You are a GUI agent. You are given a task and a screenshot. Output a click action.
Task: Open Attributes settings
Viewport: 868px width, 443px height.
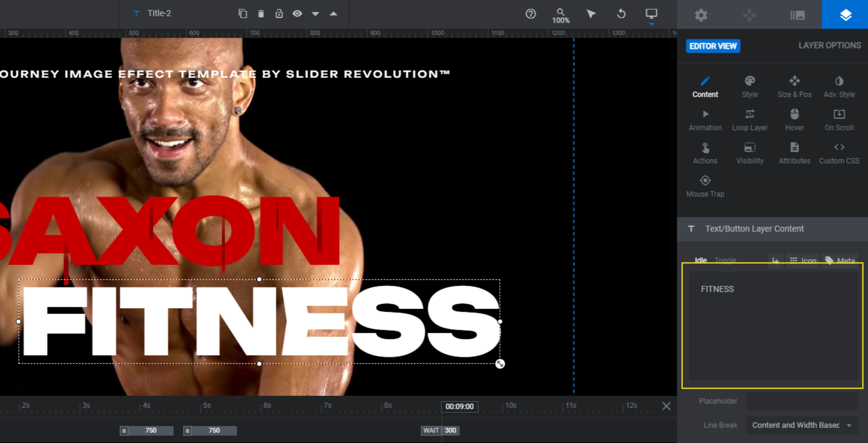(x=794, y=153)
